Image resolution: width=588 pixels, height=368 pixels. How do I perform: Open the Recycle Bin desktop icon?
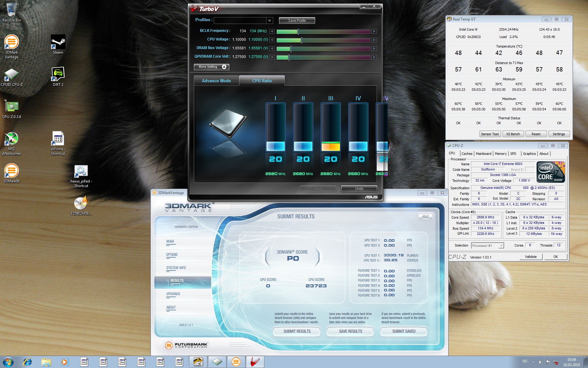(x=12, y=13)
